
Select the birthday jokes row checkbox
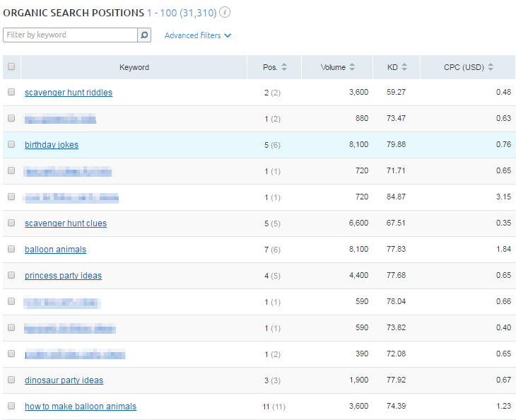click(x=11, y=144)
